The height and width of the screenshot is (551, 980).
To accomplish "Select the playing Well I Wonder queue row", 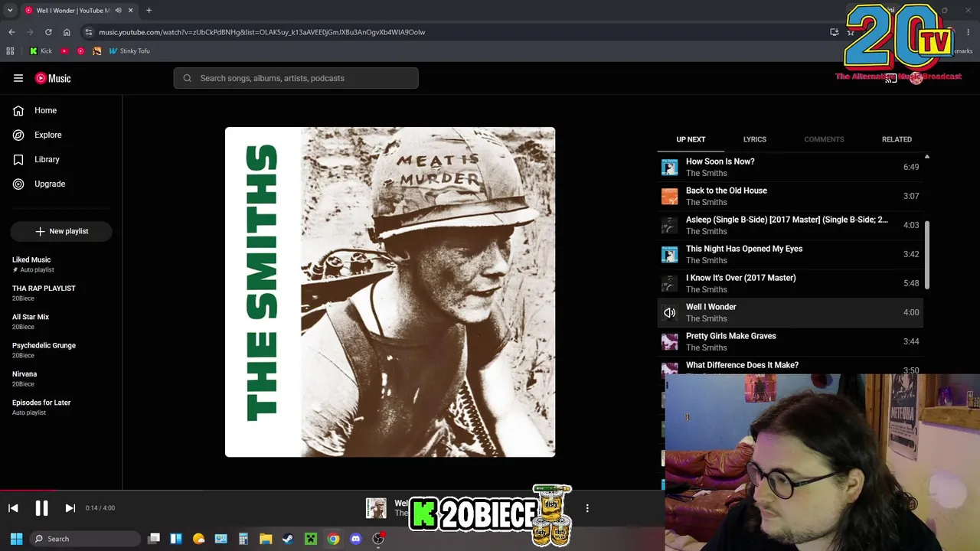I will tap(790, 312).
